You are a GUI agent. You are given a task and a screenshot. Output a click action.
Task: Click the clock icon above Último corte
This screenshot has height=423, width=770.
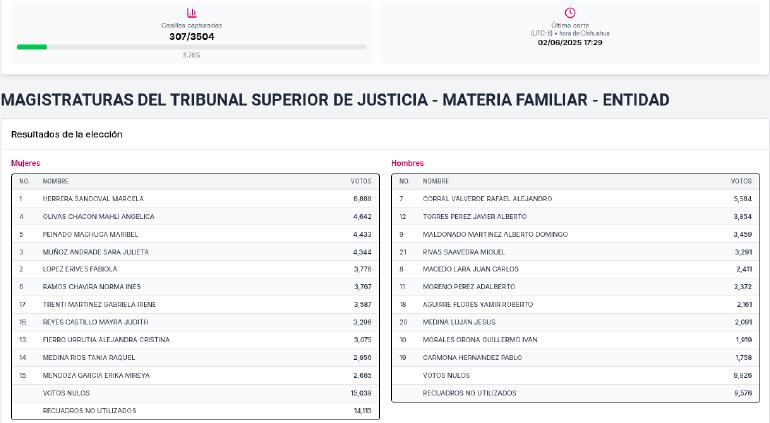coord(570,13)
